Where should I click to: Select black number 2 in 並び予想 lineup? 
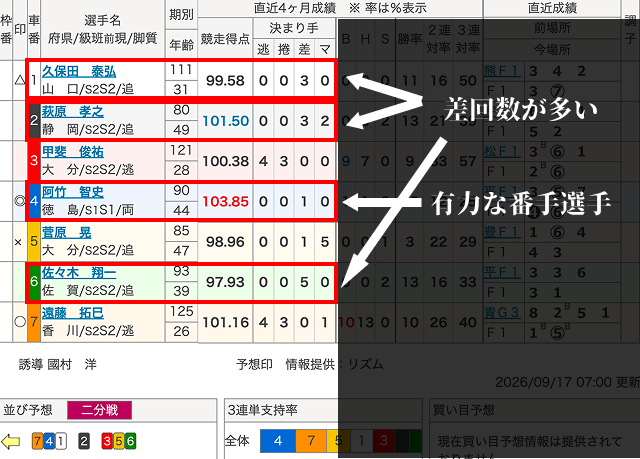84,441
